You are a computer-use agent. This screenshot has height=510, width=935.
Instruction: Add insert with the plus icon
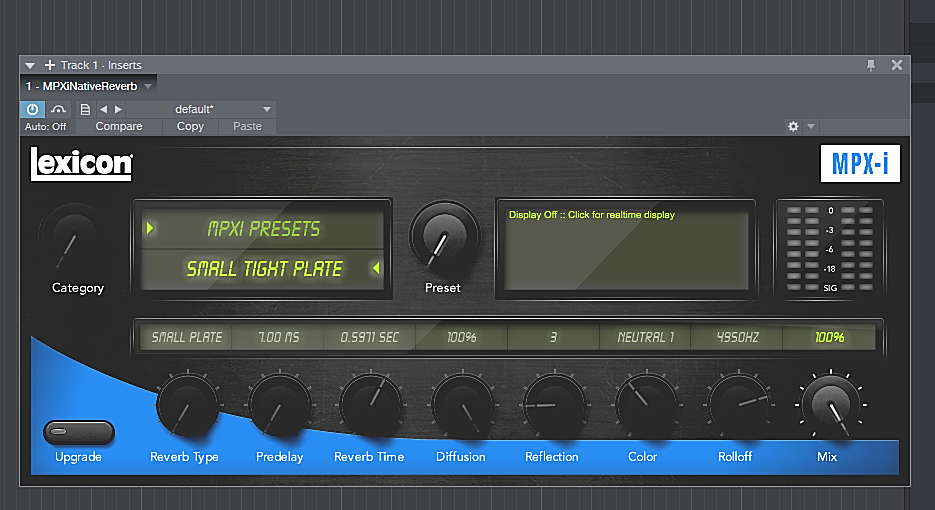50,65
